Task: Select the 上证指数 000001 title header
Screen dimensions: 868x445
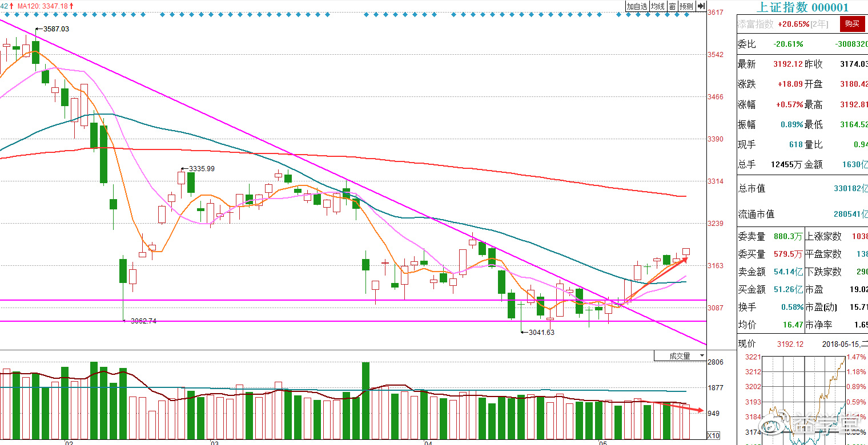Action: (x=802, y=7)
